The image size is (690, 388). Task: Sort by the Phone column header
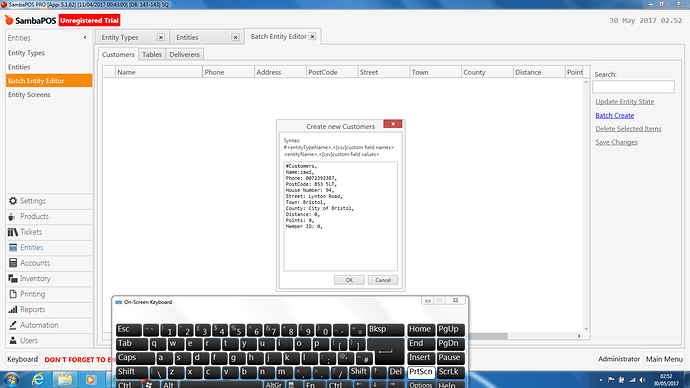point(228,72)
